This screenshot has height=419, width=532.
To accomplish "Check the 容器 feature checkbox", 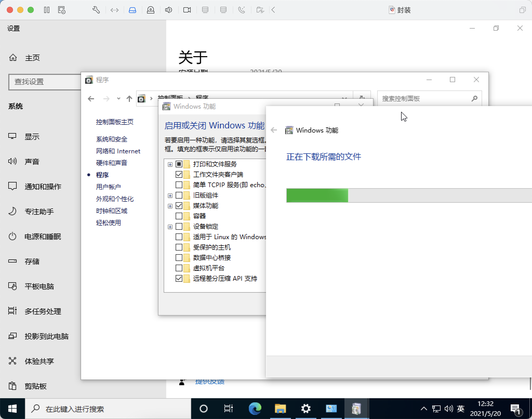I will pos(179,216).
